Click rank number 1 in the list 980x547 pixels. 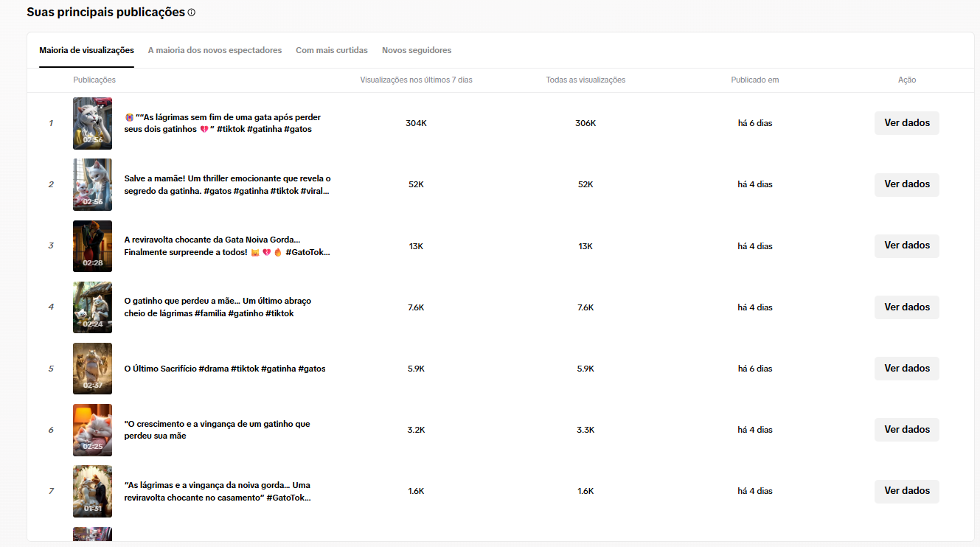point(51,123)
